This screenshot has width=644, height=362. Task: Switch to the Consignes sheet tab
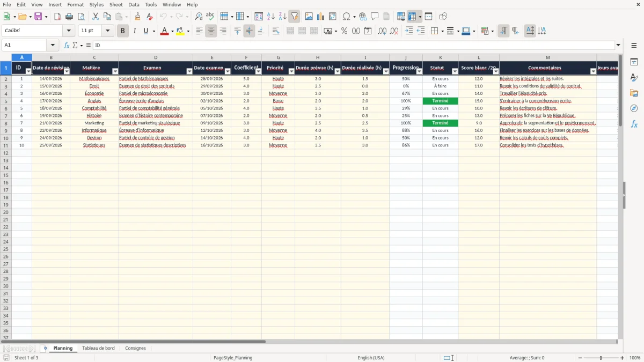pos(135,348)
